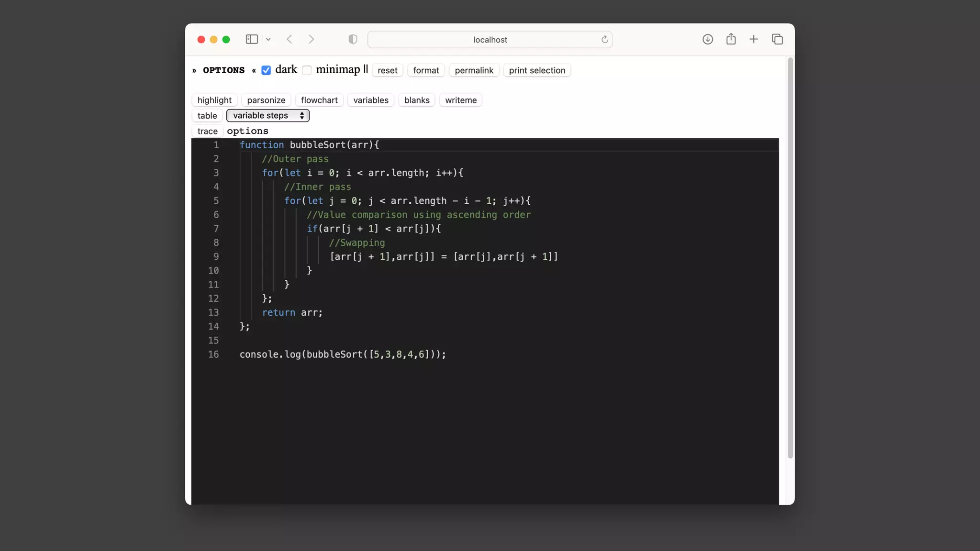
Task: Open the downloads icon in the toolbar
Action: [708, 39]
